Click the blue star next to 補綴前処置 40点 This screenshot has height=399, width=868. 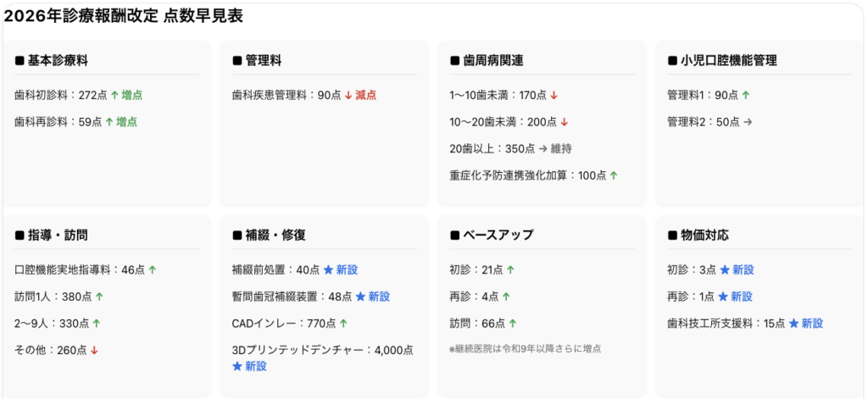(328, 270)
